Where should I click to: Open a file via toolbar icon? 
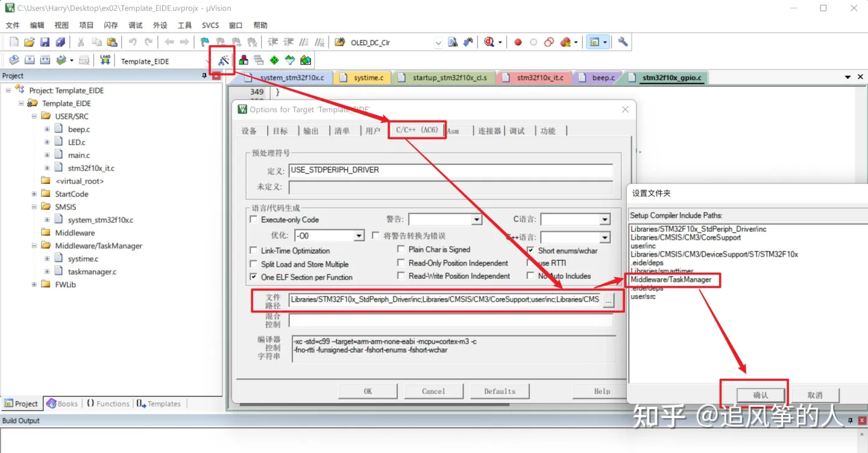[29, 42]
